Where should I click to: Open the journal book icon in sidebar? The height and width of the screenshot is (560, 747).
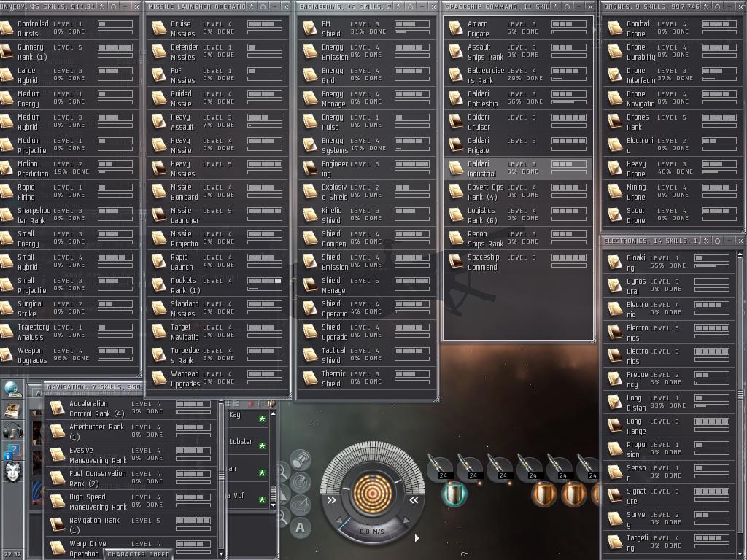[12, 410]
